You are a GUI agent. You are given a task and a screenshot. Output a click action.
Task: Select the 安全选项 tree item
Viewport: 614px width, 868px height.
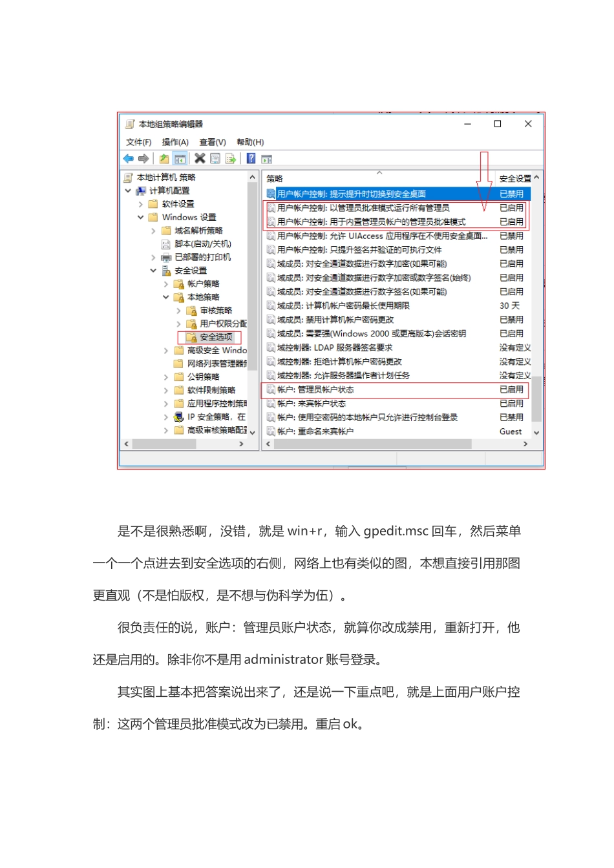pos(216,337)
